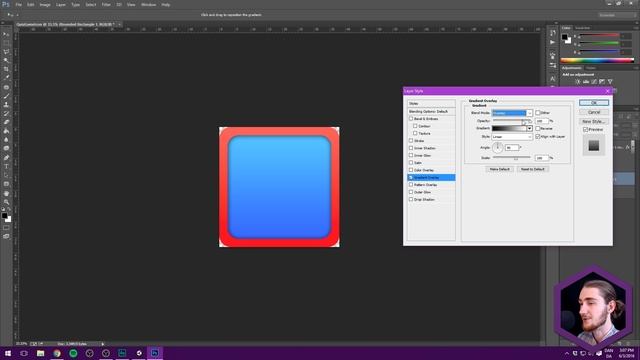Screen dimensions: 640x360
Task: Select the Quick Selection tool
Action: 6,60
